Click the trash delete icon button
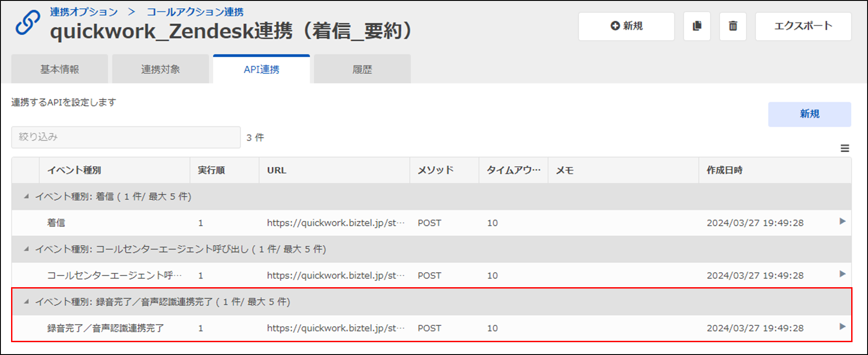 tap(733, 26)
